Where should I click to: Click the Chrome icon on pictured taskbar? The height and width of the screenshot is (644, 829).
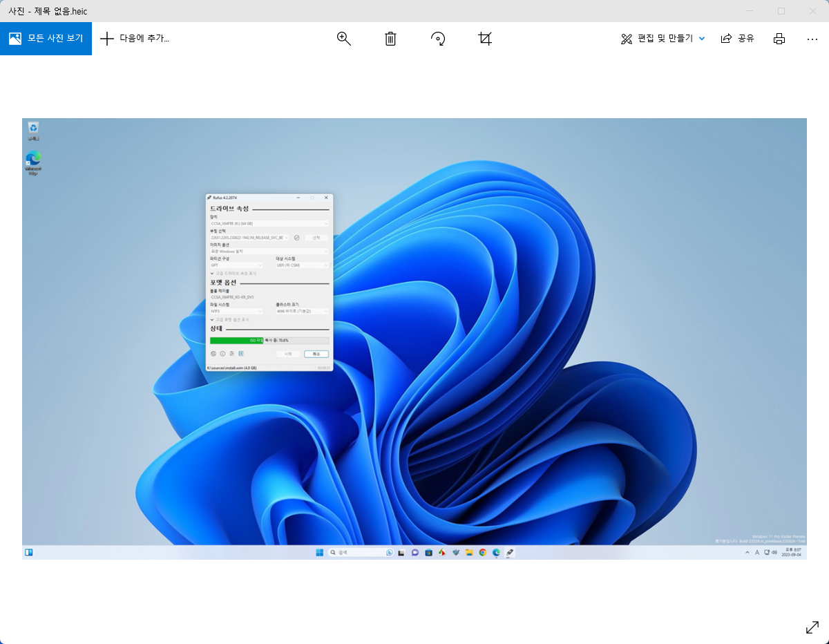tap(483, 552)
